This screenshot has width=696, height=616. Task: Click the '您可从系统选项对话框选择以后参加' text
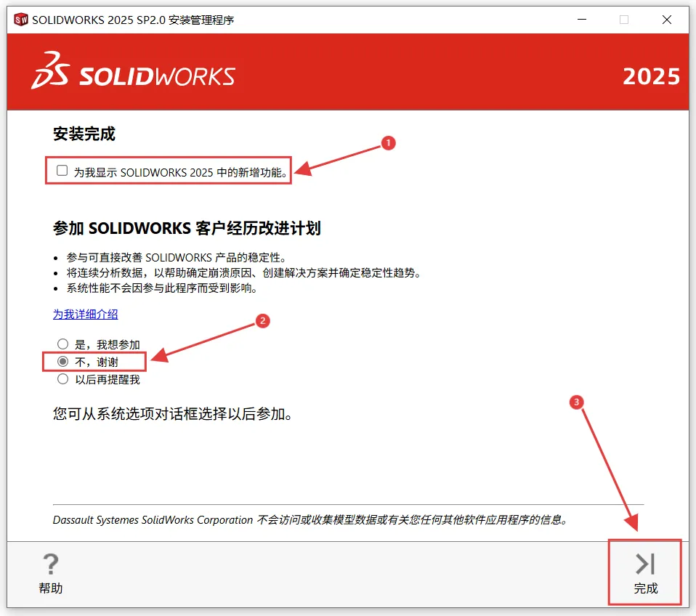[x=172, y=413]
